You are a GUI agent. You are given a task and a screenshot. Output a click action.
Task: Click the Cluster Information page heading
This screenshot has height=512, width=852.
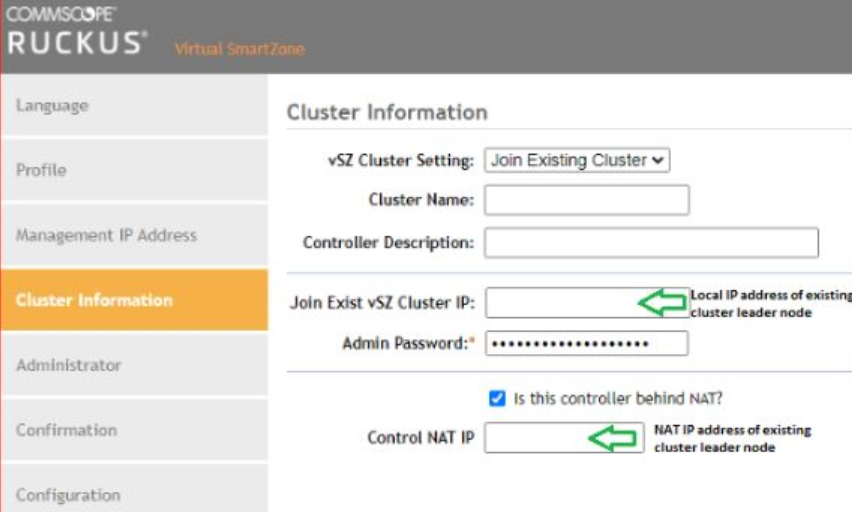[x=387, y=113]
